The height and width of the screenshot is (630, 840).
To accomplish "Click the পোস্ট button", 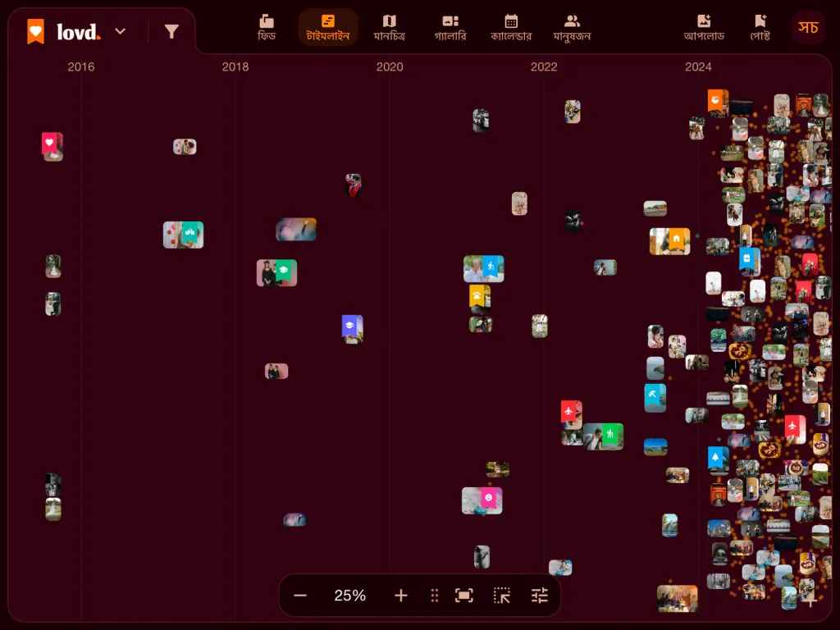I will pyautogui.click(x=760, y=28).
